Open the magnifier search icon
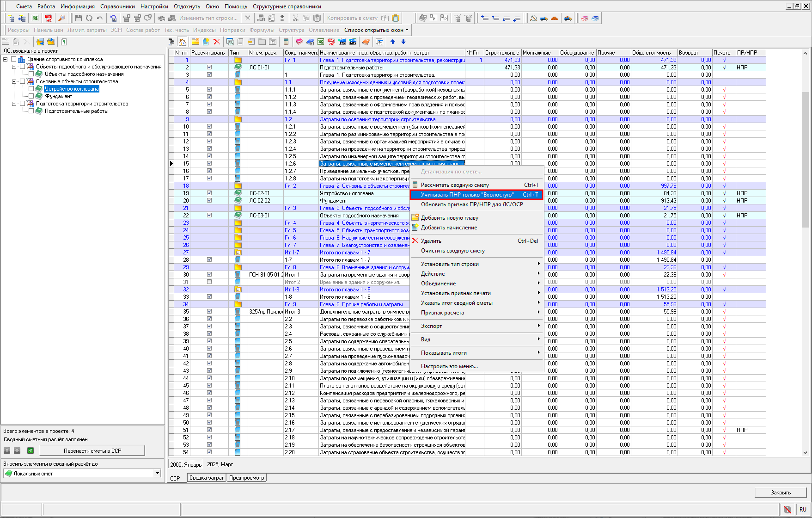Viewport: 812px width, 518px height. [x=61, y=18]
